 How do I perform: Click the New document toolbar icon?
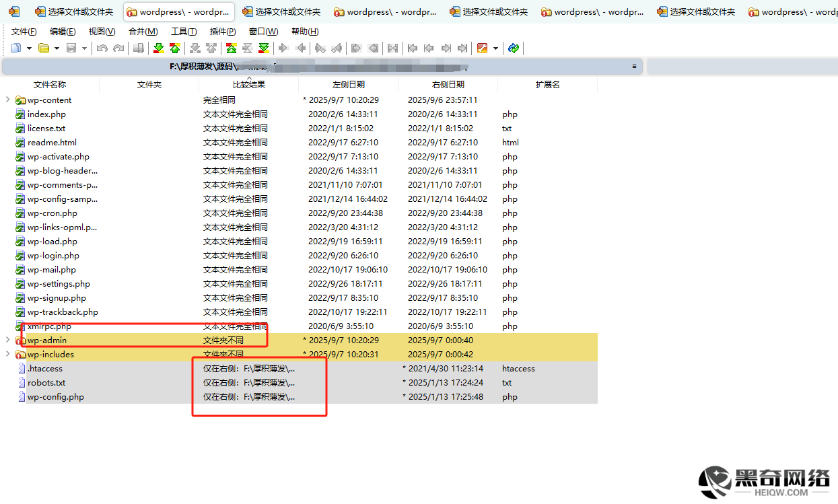(x=16, y=48)
